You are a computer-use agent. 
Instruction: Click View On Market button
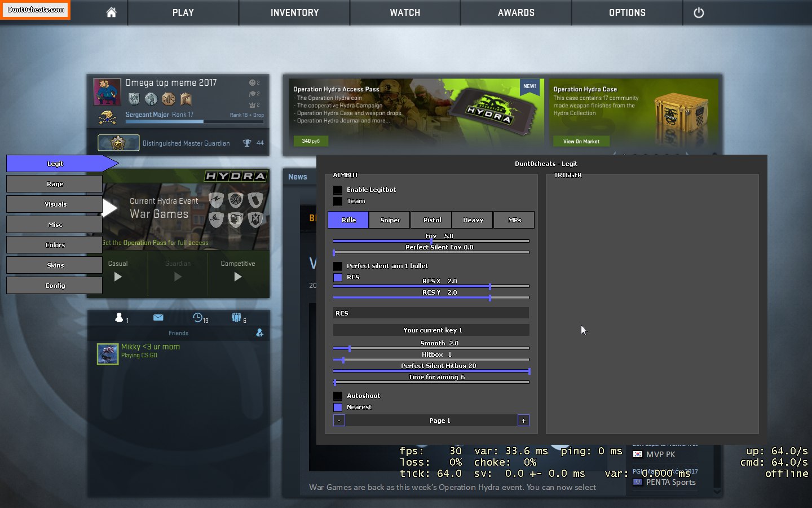[581, 142]
